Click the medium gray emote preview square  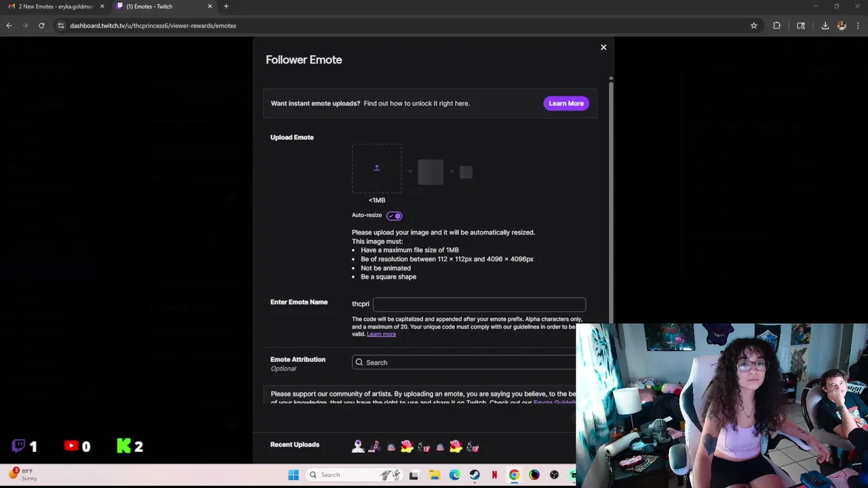pyautogui.click(x=431, y=172)
